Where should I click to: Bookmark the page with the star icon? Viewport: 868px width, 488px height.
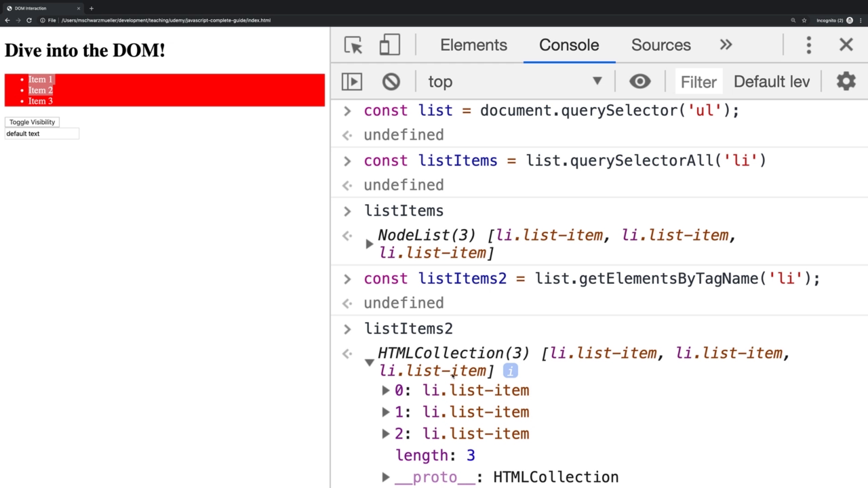tap(804, 20)
